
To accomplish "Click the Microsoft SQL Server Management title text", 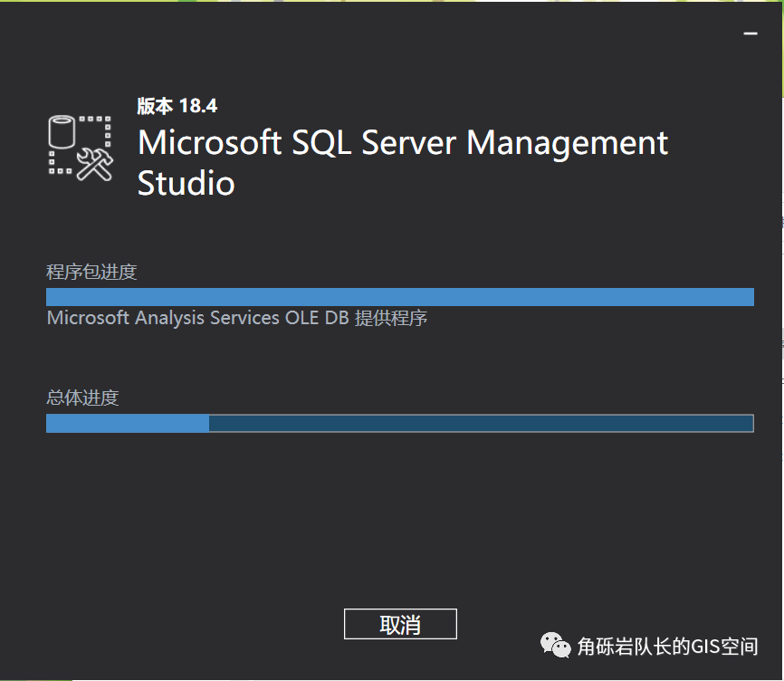I will 403,143.
